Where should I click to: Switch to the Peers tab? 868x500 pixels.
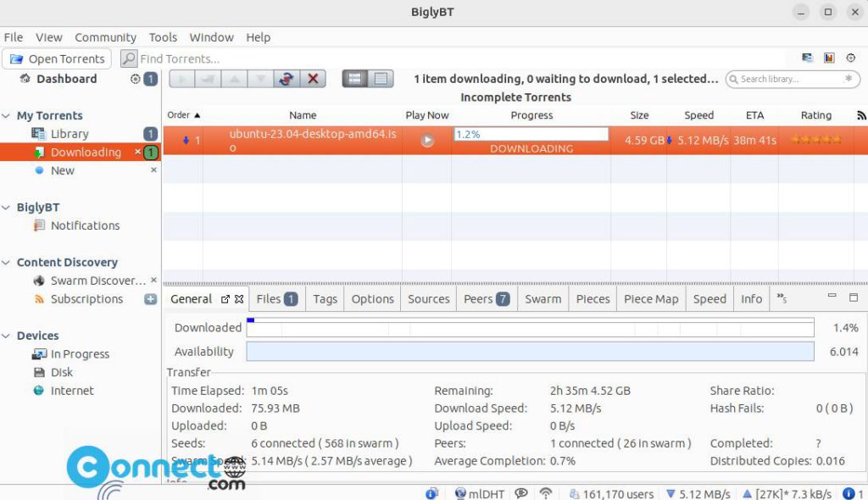coord(479,298)
